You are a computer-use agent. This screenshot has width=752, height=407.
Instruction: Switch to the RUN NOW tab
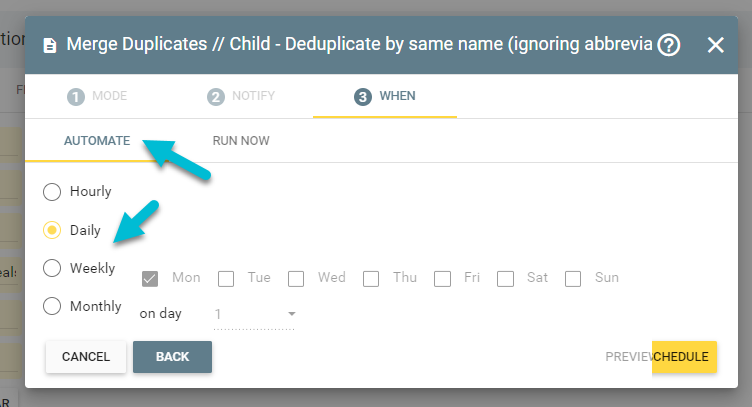241,141
